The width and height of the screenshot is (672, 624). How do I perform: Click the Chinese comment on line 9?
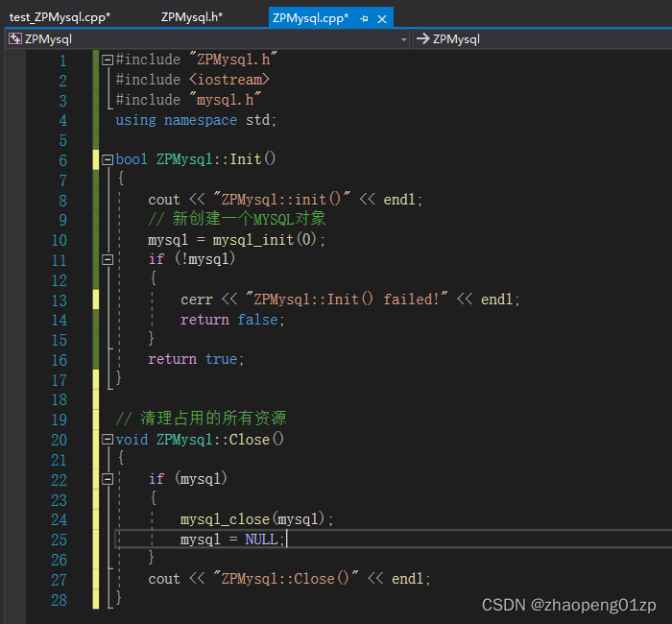(237, 219)
